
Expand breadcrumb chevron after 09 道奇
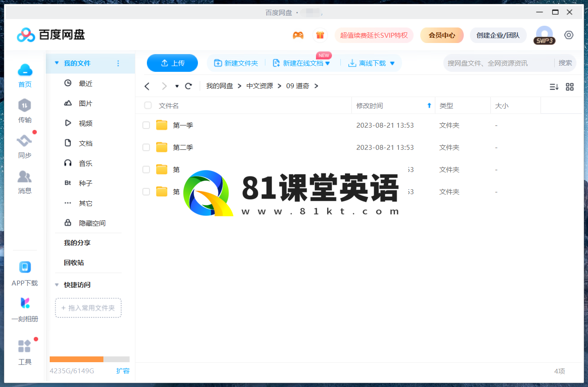pyautogui.click(x=316, y=86)
